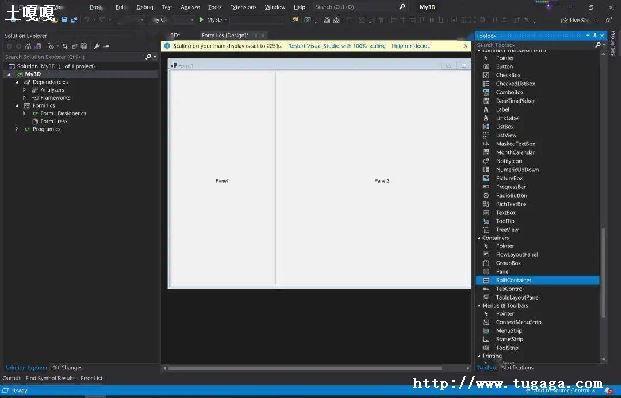Select the PictureBox control in Toolbox

[x=509, y=178]
